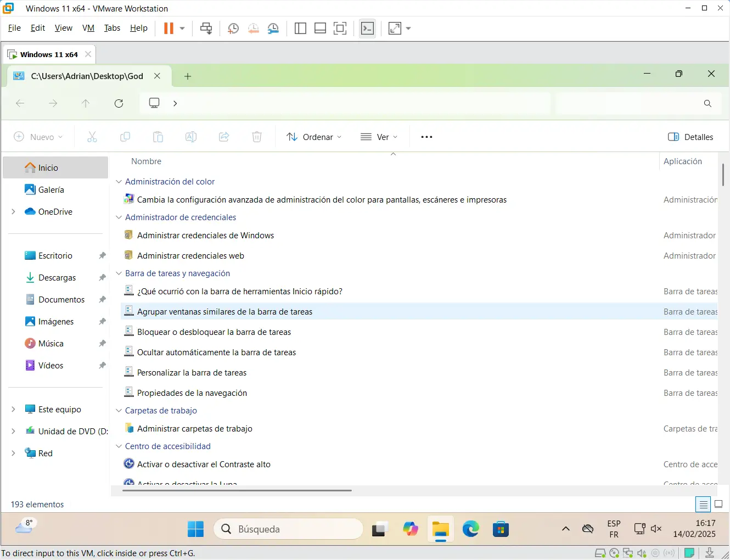730x560 pixels.
Task: Go back in File Explorer
Action: point(20,103)
